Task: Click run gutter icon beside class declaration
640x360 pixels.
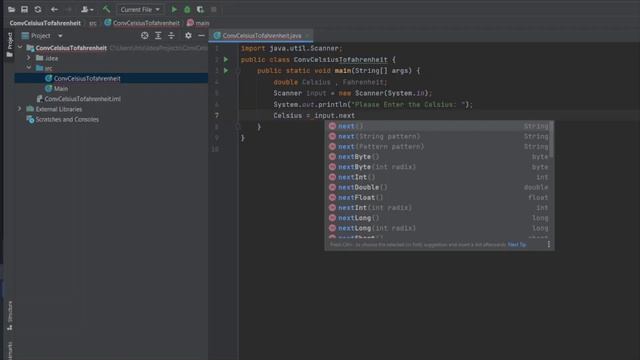Action: pyautogui.click(x=226, y=60)
